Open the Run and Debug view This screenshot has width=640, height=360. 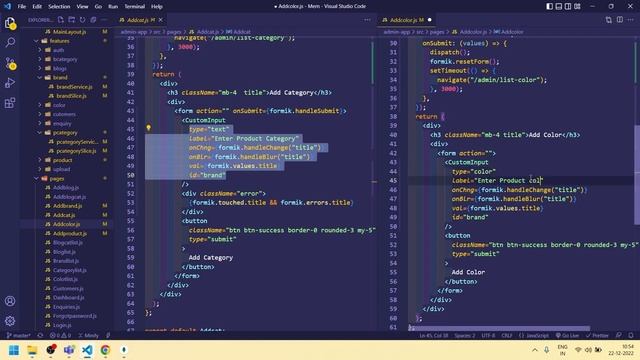click(10, 83)
